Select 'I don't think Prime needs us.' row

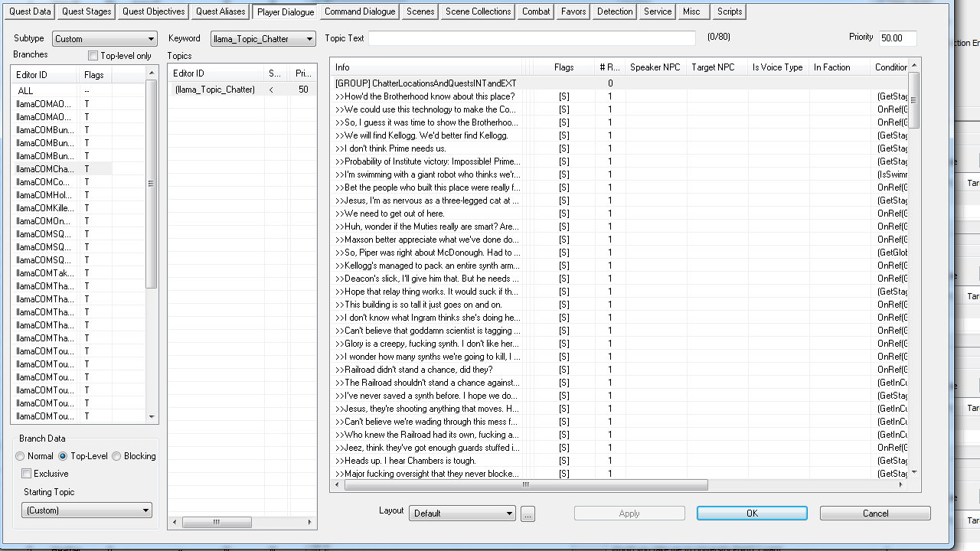click(619, 148)
